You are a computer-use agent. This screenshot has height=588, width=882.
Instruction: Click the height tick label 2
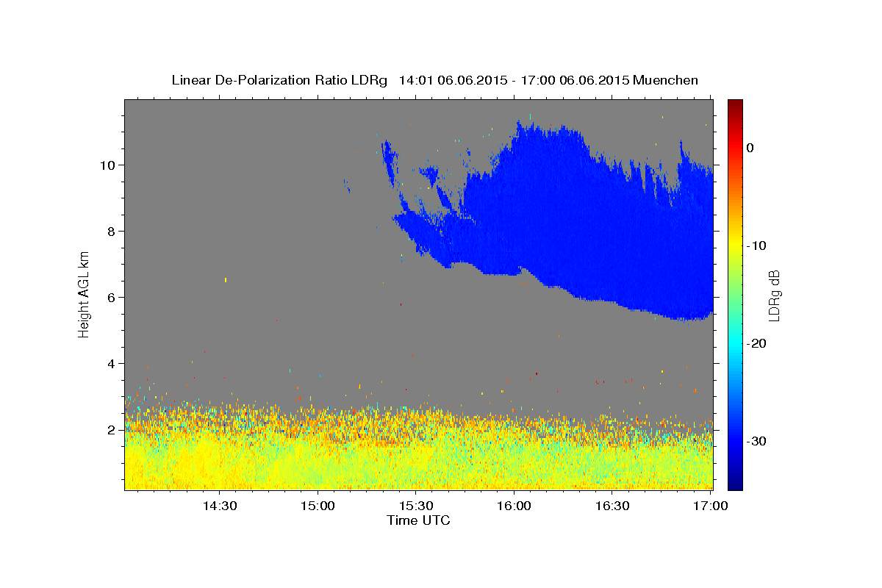click(112, 429)
